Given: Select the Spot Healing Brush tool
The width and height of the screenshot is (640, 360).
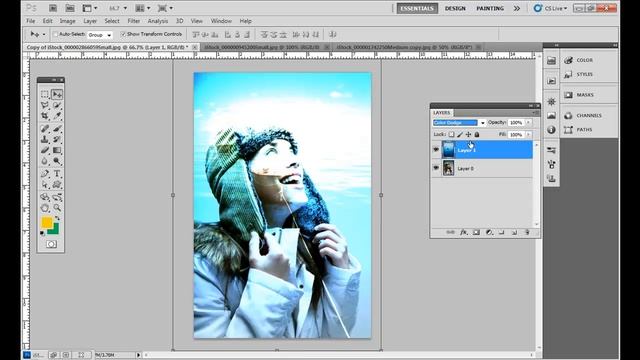Looking at the screenshot, I should pos(45,129).
